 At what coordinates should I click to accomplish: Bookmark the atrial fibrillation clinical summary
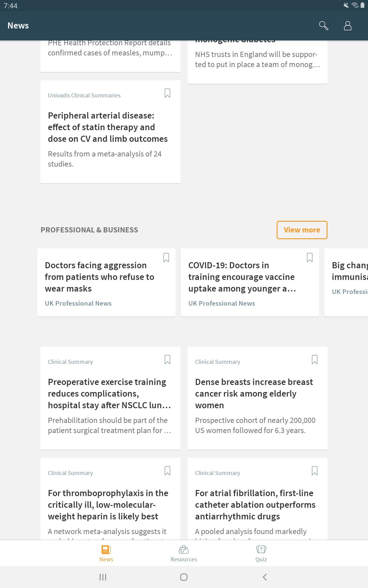pos(315,471)
